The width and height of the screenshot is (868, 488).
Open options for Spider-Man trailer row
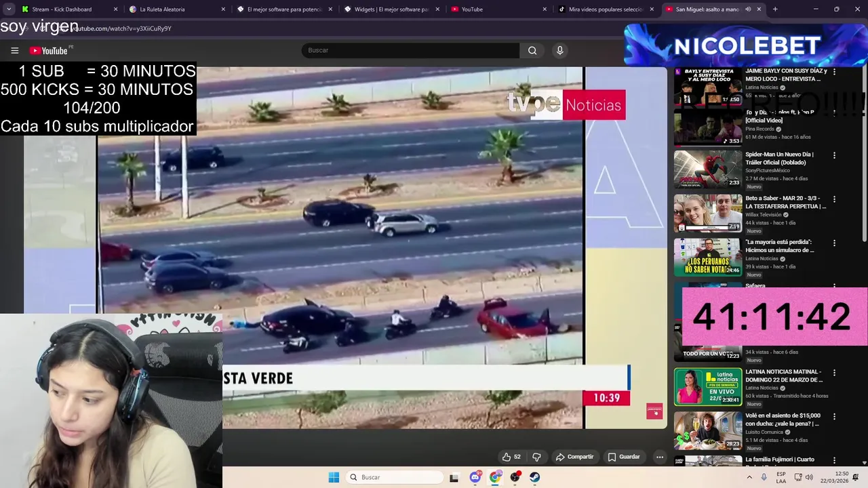tap(834, 155)
